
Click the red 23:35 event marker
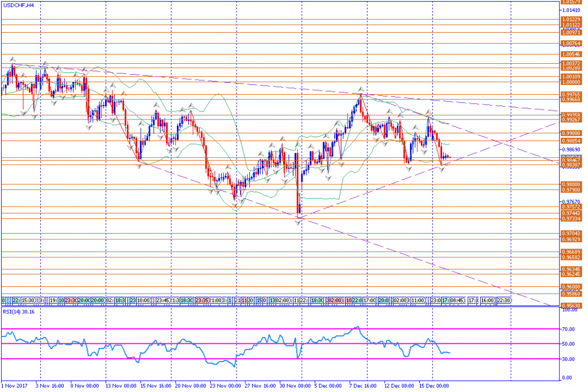click(x=202, y=300)
